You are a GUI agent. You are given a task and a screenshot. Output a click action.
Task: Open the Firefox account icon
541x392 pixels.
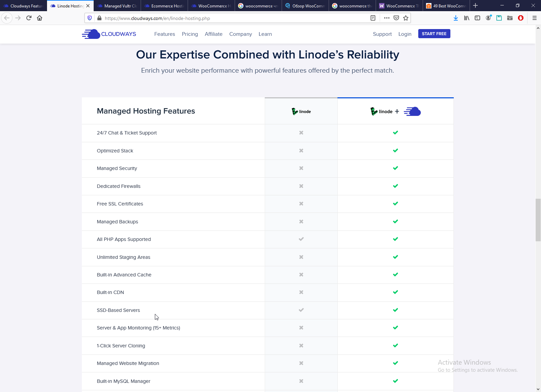(488, 18)
